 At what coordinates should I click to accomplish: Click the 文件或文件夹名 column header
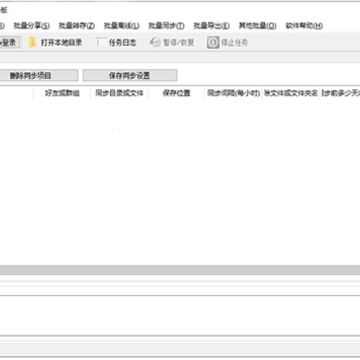pos(291,93)
